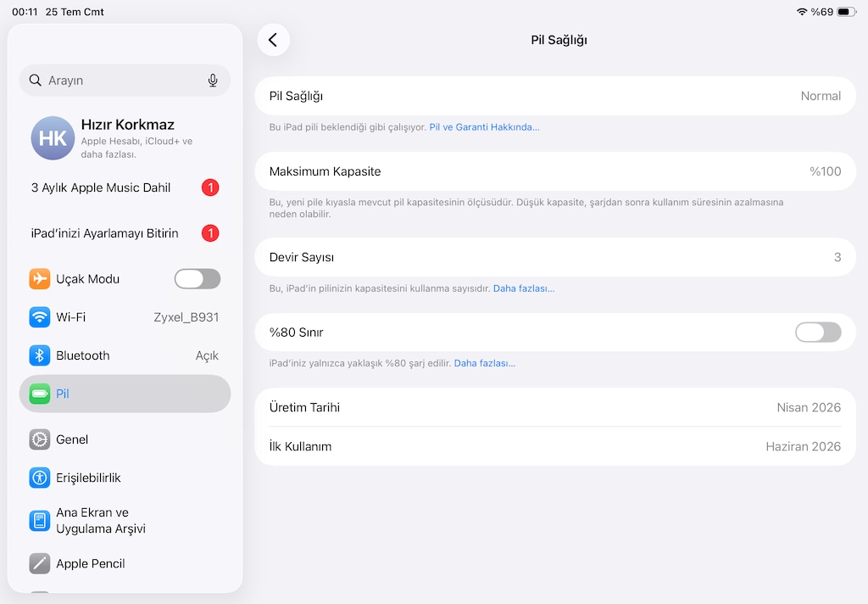
Task: Tap the Maksimum Kapasite %100 value
Action: [825, 171]
